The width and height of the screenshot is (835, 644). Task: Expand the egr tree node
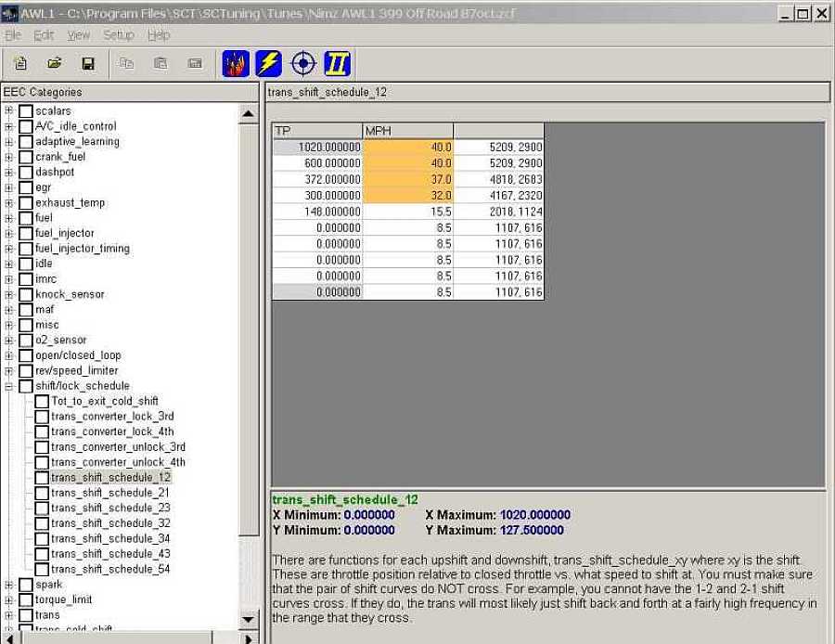coord(8,187)
